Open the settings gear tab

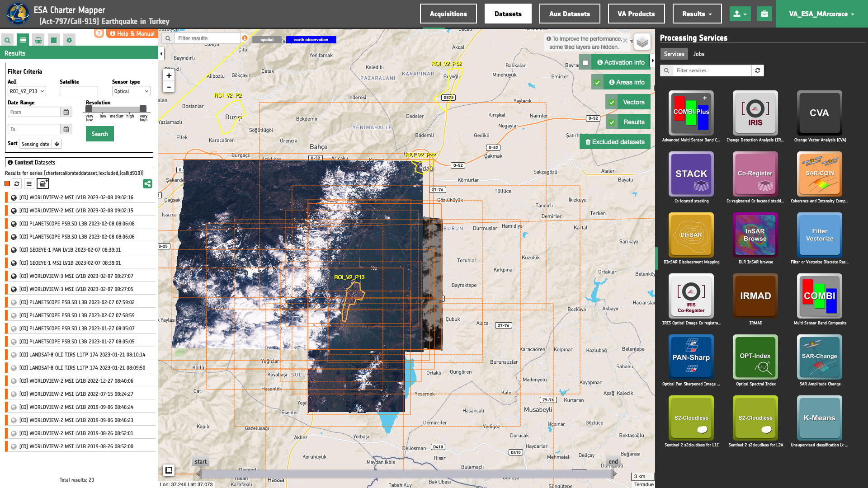tap(69, 40)
